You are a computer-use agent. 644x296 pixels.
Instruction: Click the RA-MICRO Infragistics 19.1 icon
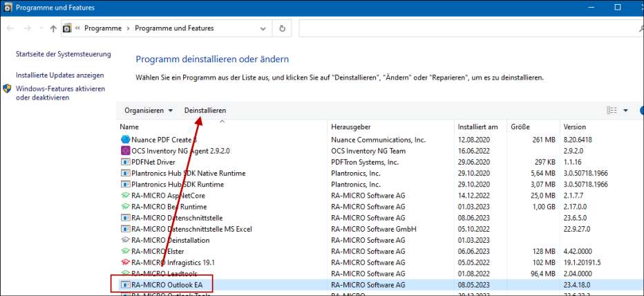coord(125,262)
